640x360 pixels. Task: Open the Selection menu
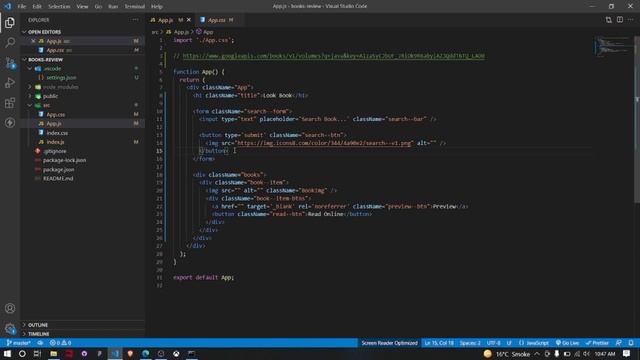coord(59,7)
